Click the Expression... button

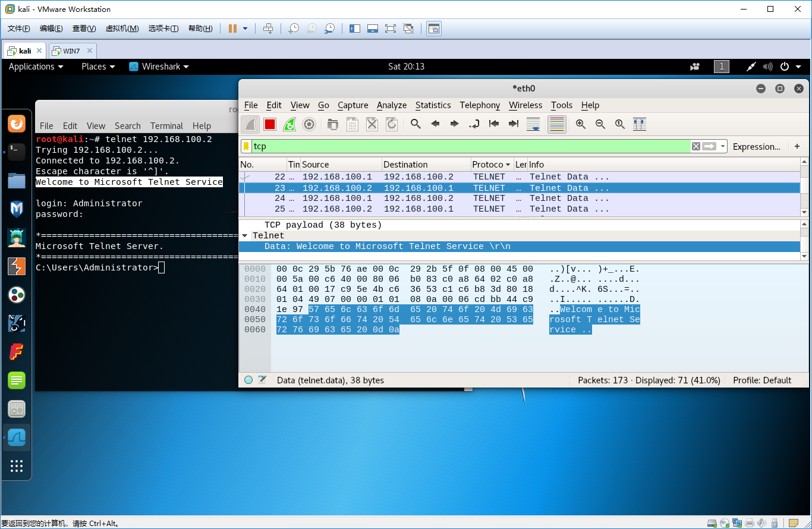point(756,146)
